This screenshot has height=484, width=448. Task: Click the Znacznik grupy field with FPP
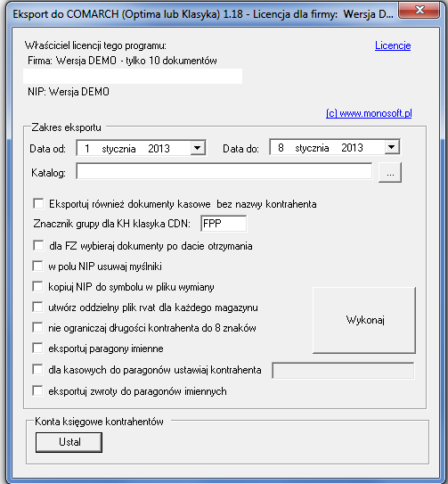tap(224, 223)
